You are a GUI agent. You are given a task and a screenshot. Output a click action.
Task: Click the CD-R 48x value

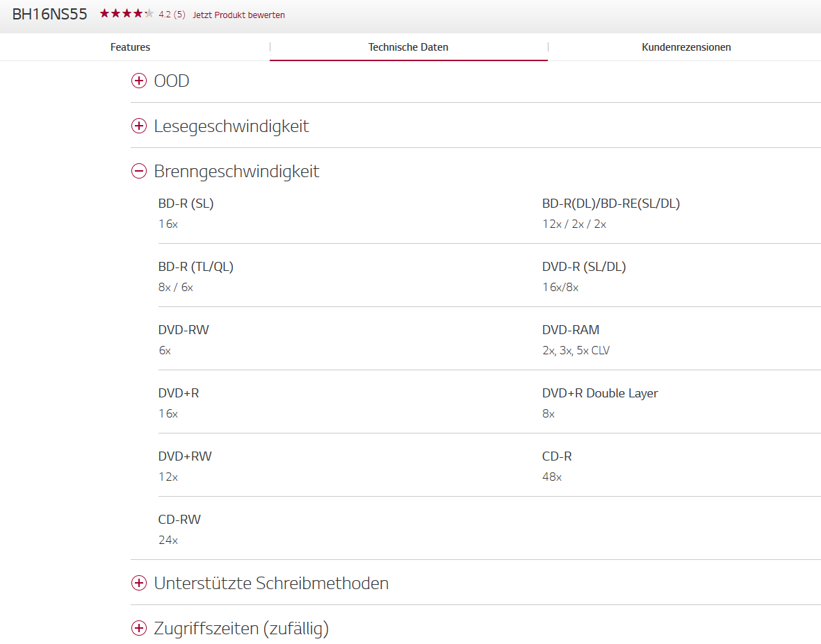click(x=552, y=477)
